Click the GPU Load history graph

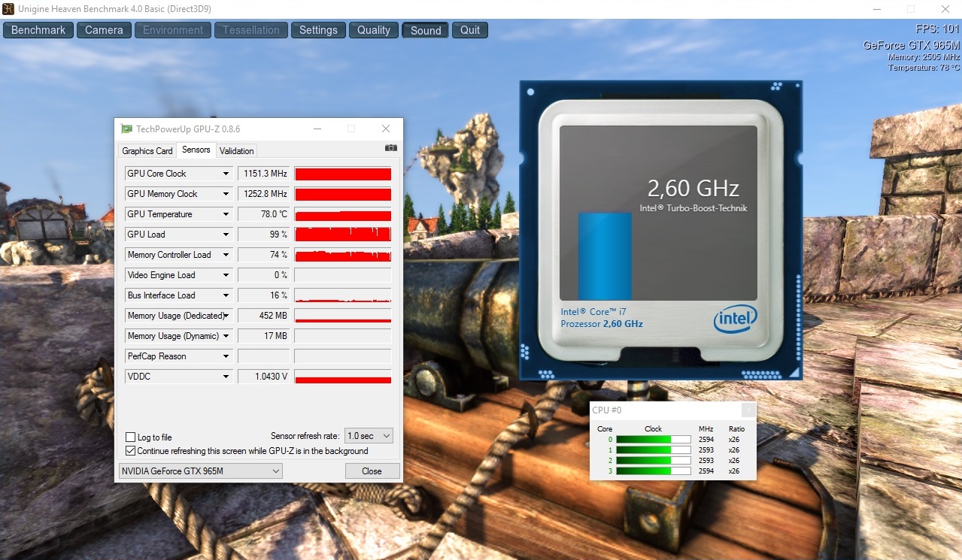[x=343, y=235]
